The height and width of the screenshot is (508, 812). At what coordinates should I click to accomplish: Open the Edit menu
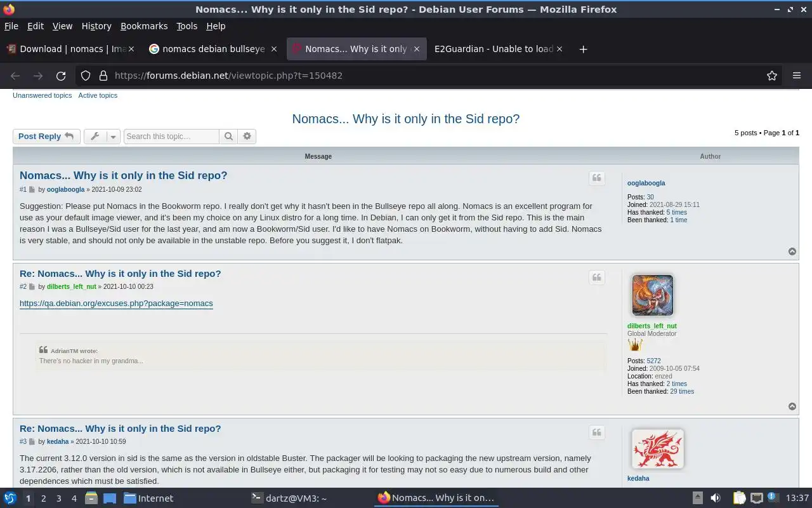click(x=36, y=26)
